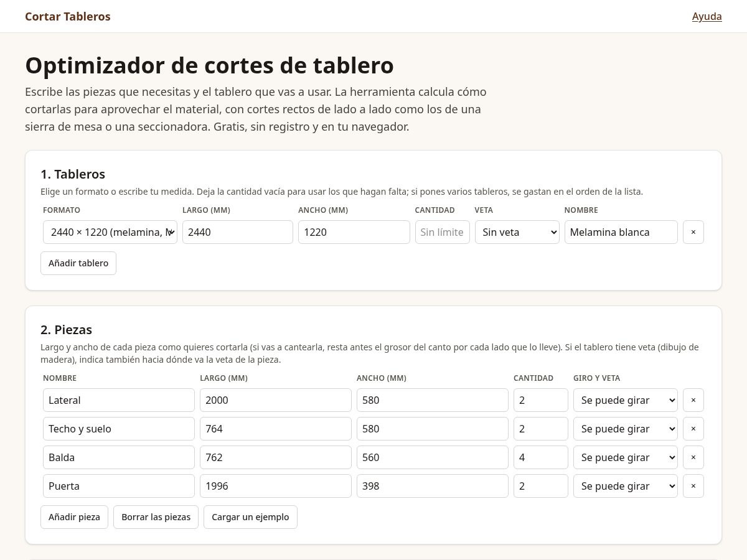The height and width of the screenshot is (560, 747).
Task: Edit the Lateral quantity field
Action: (541, 400)
